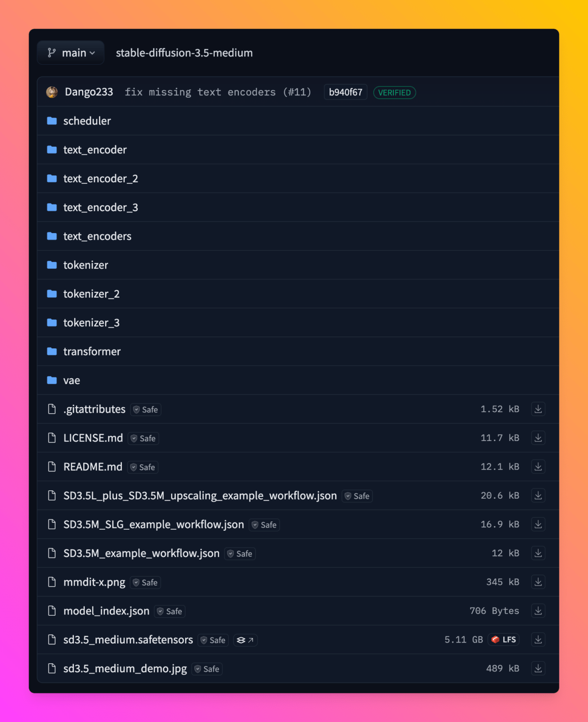This screenshot has width=588, height=722.
Task: Click Dango233's avatar image
Action: coord(51,92)
